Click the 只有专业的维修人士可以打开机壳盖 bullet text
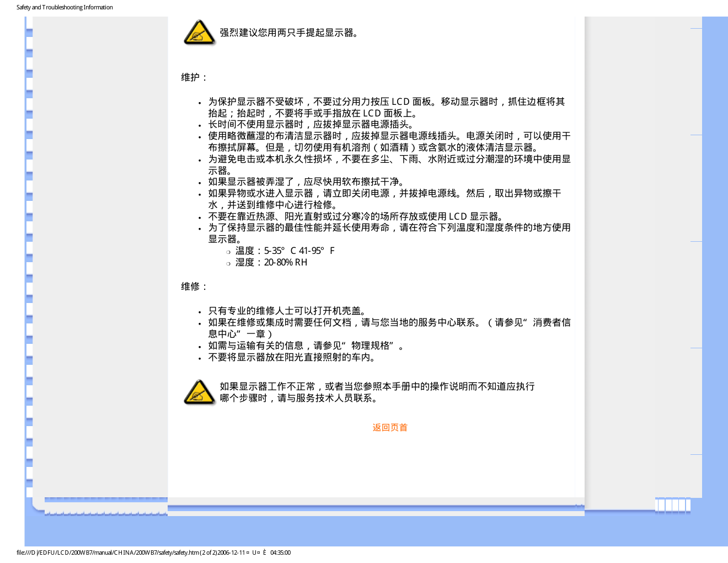Screen dimensions: 728x563 [287, 311]
